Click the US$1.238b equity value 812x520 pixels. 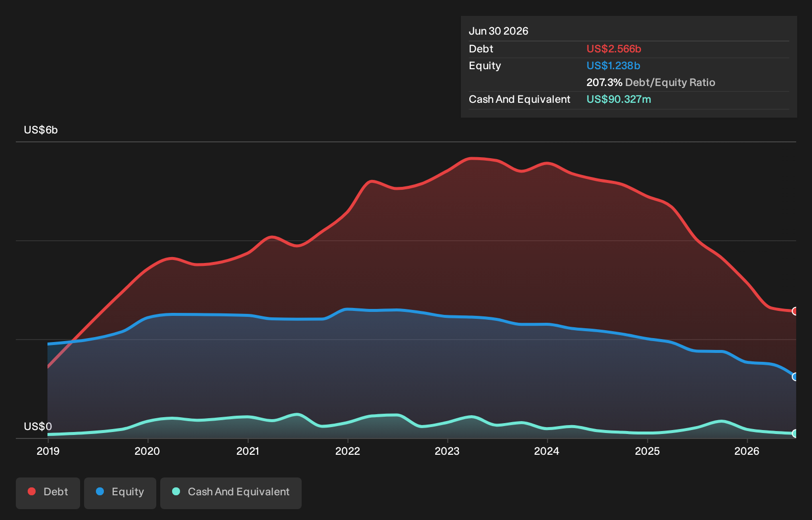point(613,66)
